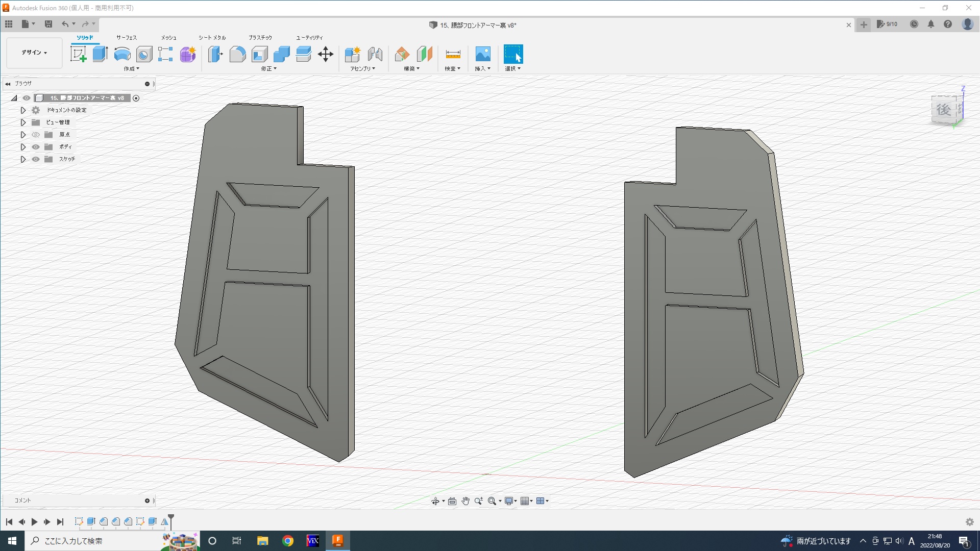Activate the Shell tool icon
Image resolution: width=980 pixels, height=551 pixels.
point(259,54)
